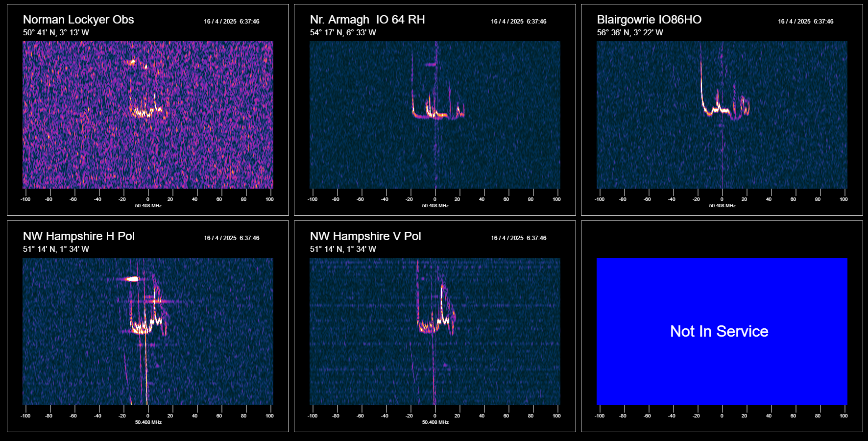Image resolution: width=868 pixels, height=441 pixels.
Task: Click 50.408 MHz label under Norman Lockyer
Action: point(148,206)
